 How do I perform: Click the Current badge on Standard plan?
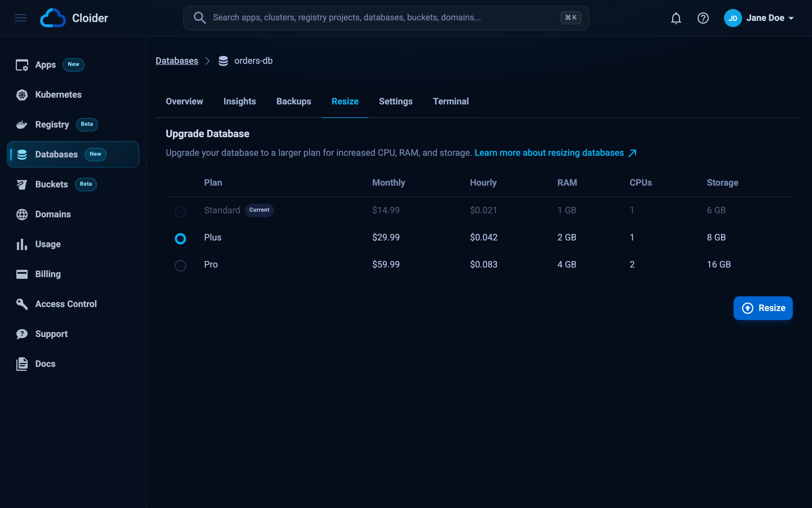[259, 210]
